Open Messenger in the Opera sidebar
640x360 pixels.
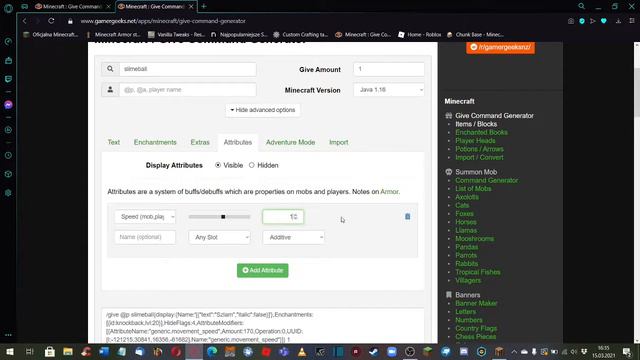point(8,105)
